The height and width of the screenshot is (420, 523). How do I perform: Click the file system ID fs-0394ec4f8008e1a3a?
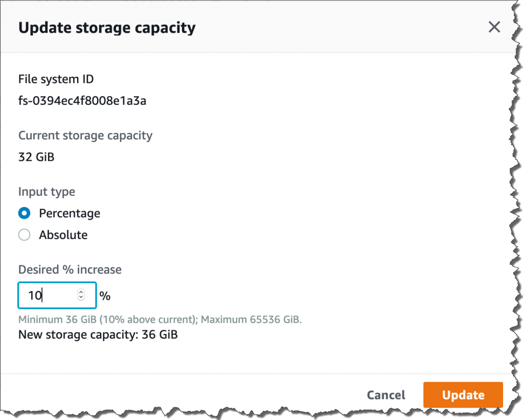coord(82,101)
